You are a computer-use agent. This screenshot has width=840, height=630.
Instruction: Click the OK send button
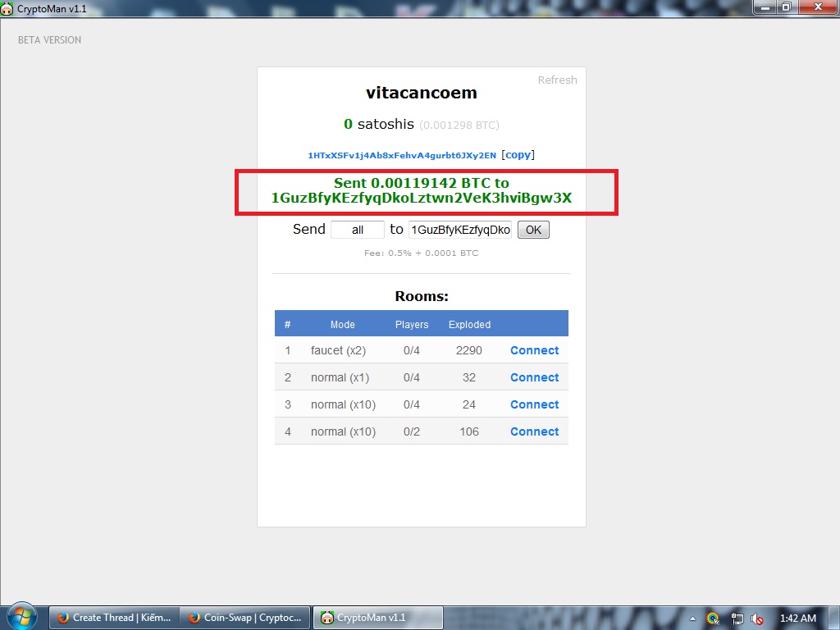533,230
